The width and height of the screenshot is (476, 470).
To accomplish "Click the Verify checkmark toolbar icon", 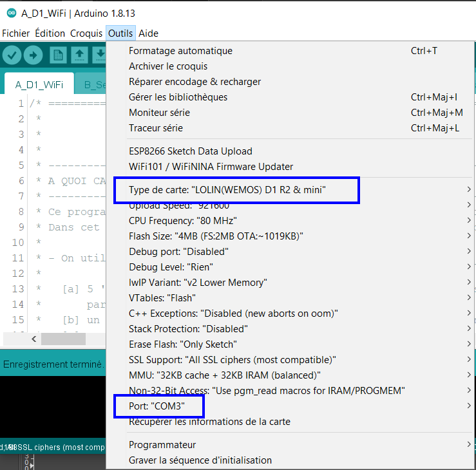I will point(12,56).
